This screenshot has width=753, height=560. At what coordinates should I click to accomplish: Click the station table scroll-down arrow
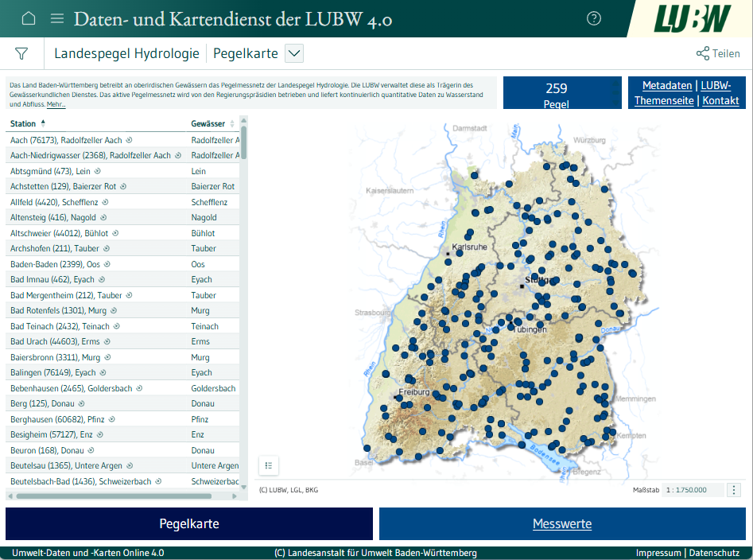[x=243, y=487]
